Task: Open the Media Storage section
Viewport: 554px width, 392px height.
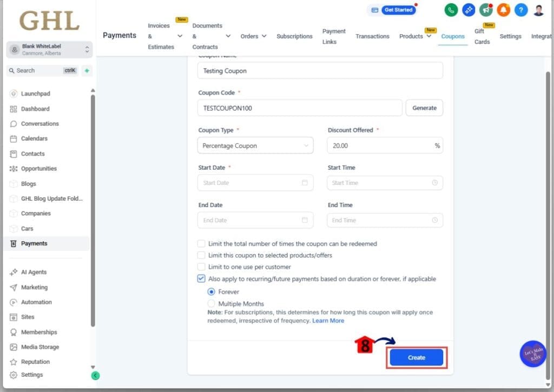Action: pyautogui.click(x=42, y=347)
